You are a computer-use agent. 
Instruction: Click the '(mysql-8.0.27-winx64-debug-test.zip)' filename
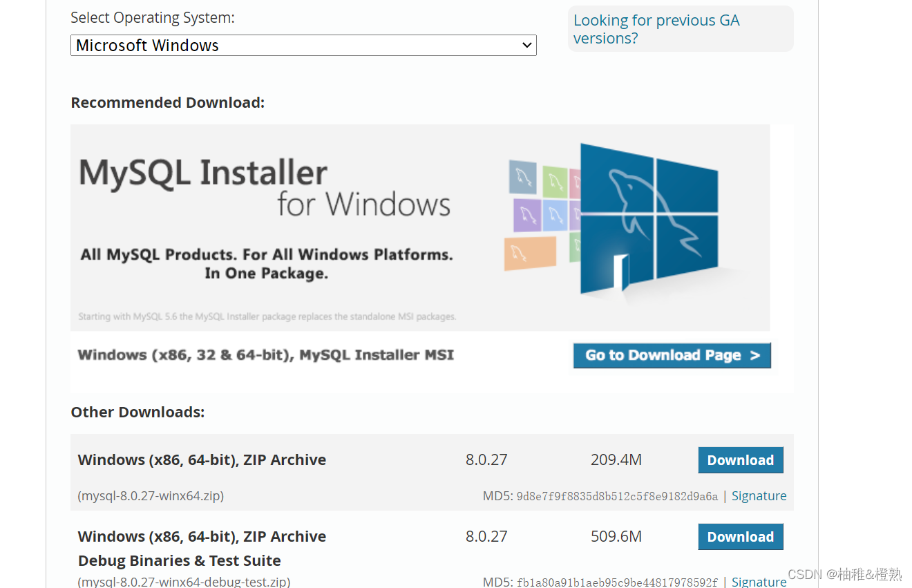[x=184, y=582]
